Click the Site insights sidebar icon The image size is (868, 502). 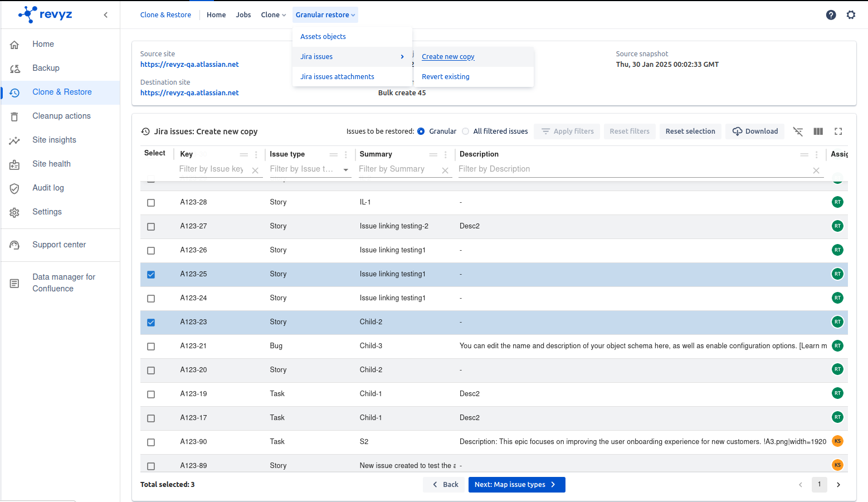click(14, 140)
